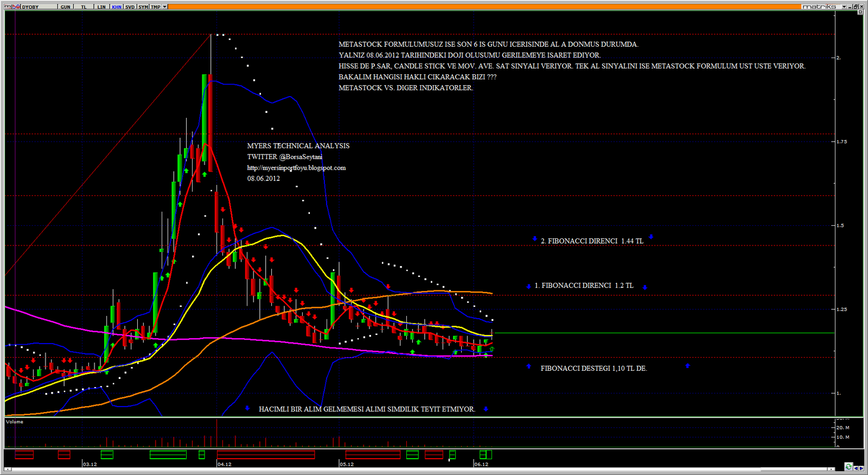The width and height of the screenshot is (868, 475).
Task: Select the GUN period button
Action: pos(66,7)
